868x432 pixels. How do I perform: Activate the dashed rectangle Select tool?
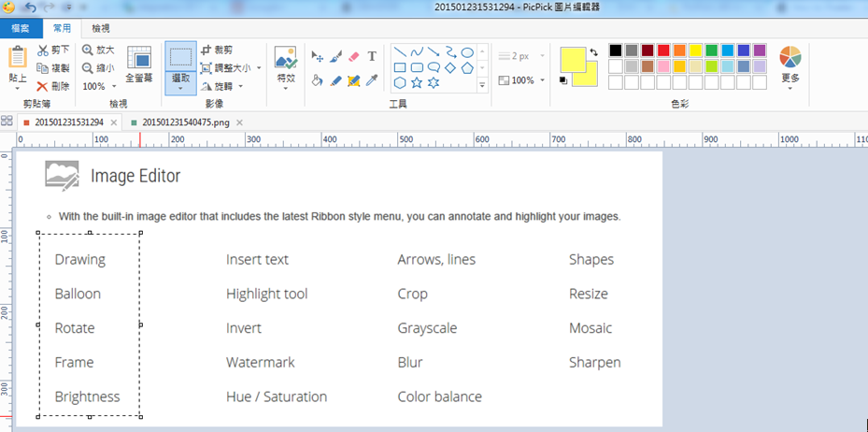tap(180, 57)
